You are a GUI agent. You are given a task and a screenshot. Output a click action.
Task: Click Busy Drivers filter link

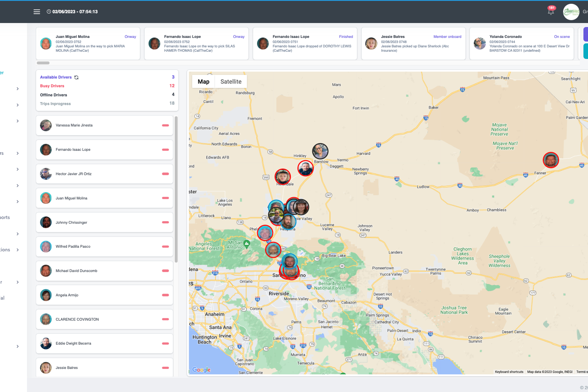(x=52, y=86)
